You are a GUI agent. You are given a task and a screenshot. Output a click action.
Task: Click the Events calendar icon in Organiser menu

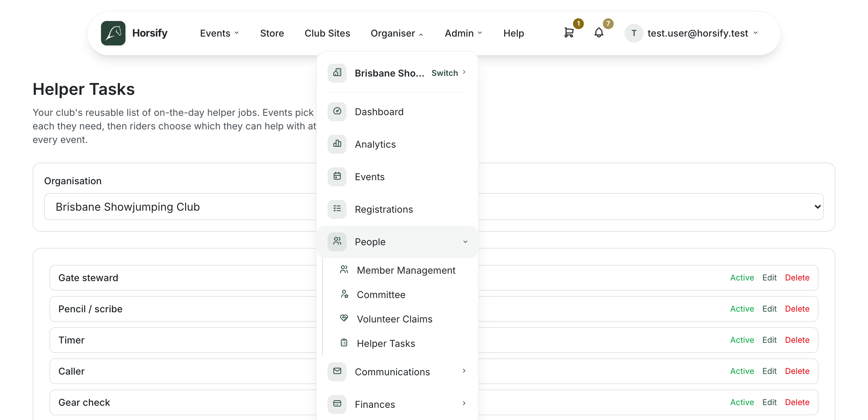click(x=337, y=176)
